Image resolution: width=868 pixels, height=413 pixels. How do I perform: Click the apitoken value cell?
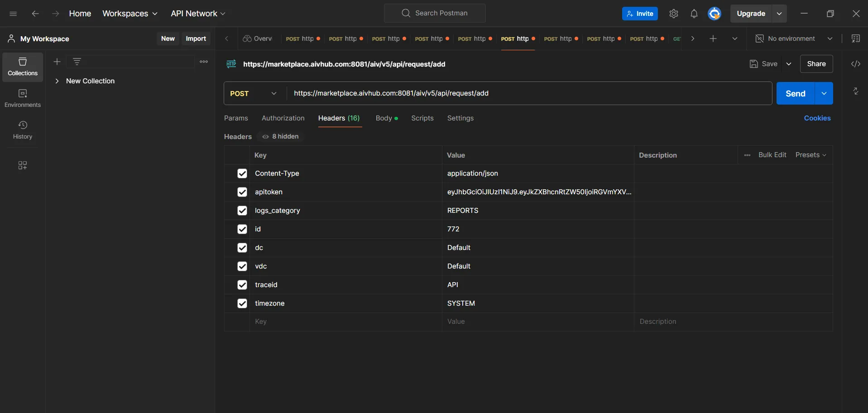tap(538, 192)
